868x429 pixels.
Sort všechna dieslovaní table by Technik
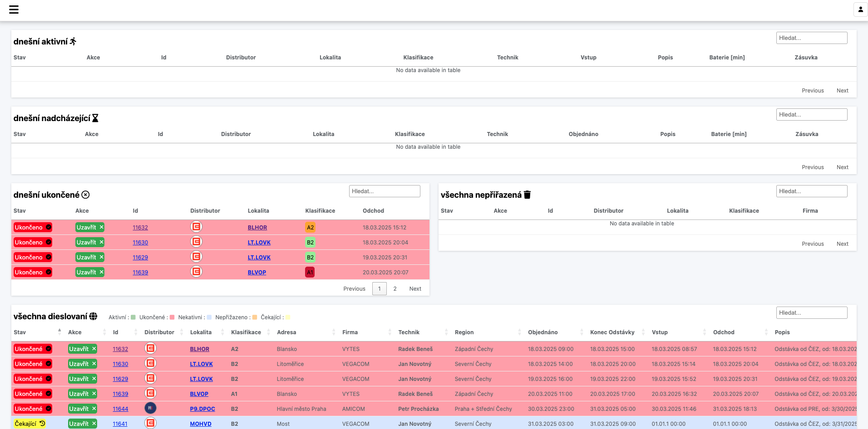(409, 332)
